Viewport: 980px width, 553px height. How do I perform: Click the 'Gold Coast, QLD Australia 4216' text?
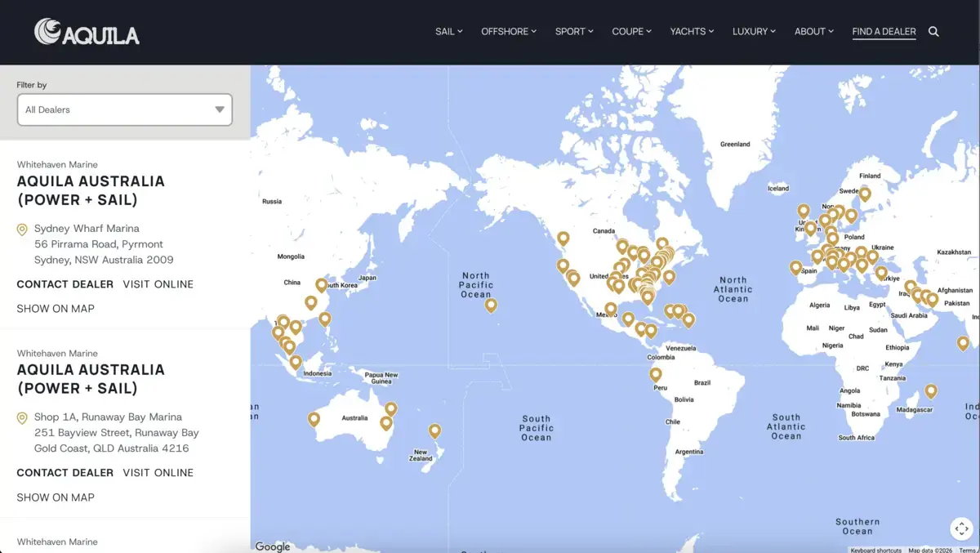tap(111, 448)
